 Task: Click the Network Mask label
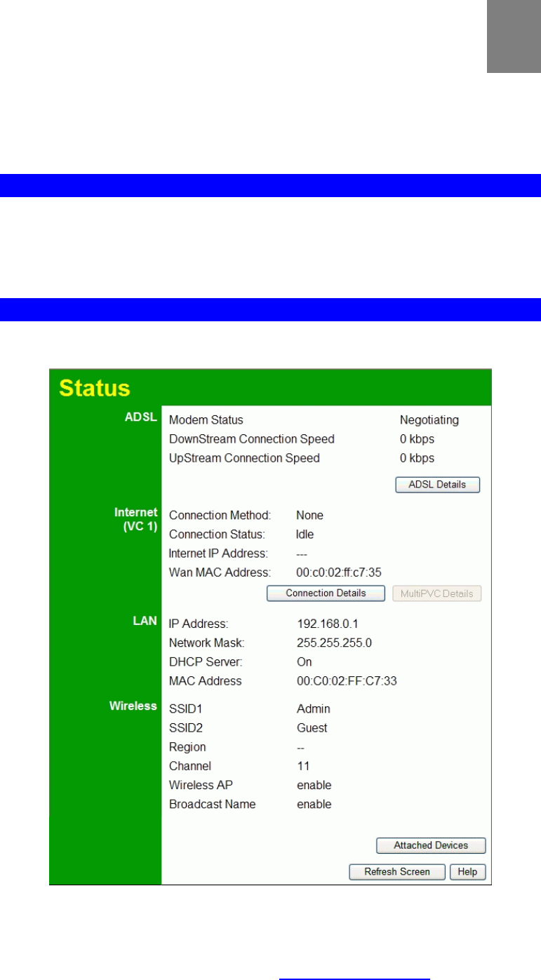pos(206,643)
